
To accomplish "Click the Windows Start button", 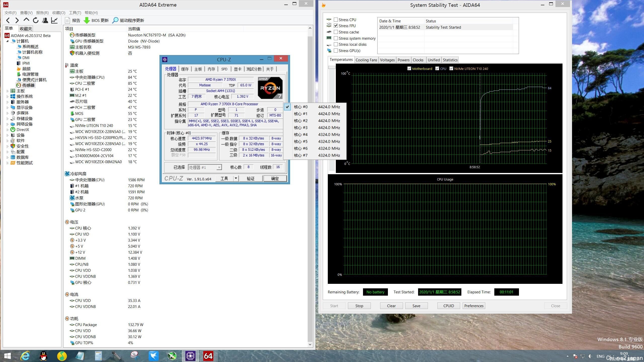I will pos(8,356).
